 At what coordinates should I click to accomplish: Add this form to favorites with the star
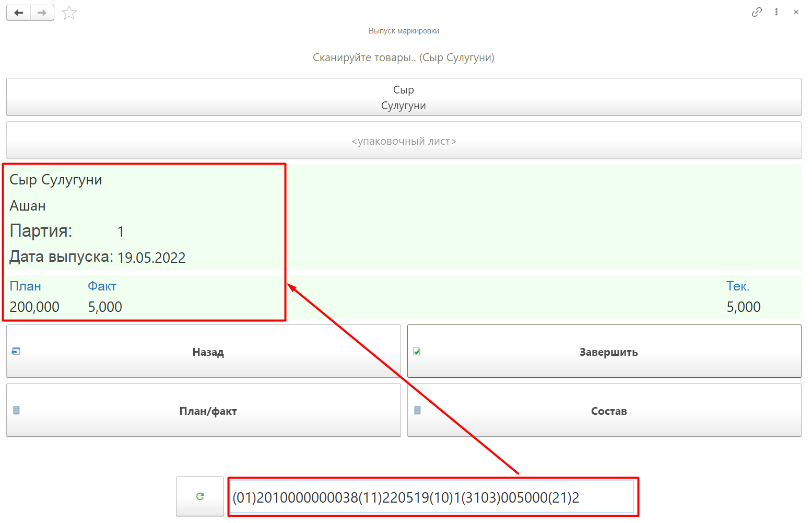[69, 13]
